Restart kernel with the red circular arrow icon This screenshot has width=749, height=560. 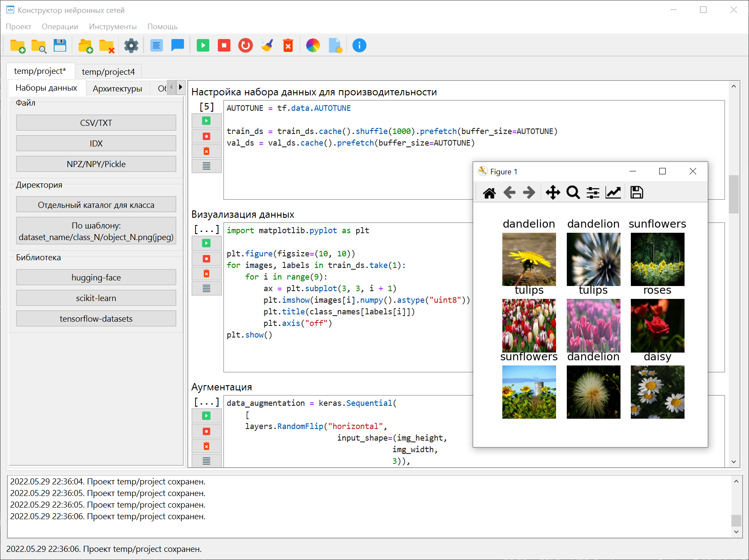click(x=245, y=46)
